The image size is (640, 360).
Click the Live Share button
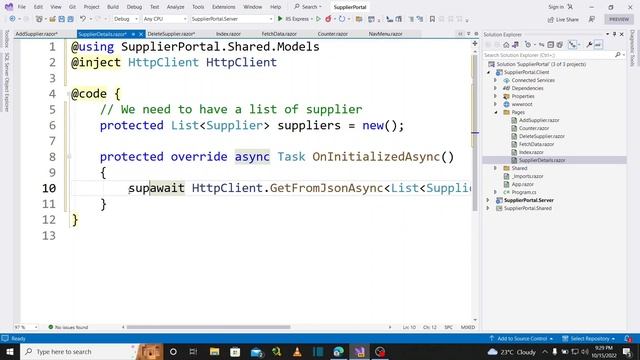[x=563, y=19]
